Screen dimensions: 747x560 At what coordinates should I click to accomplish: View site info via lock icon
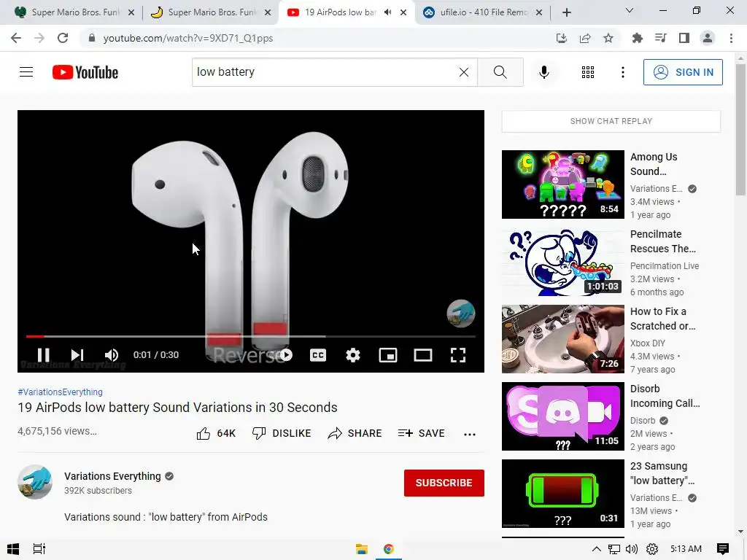point(91,38)
